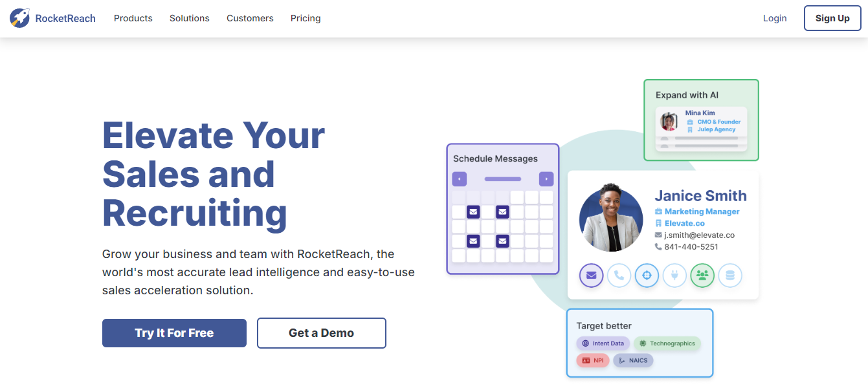Click the Janice Smith name heading
The image size is (868, 390).
click(x=700, y=196)
